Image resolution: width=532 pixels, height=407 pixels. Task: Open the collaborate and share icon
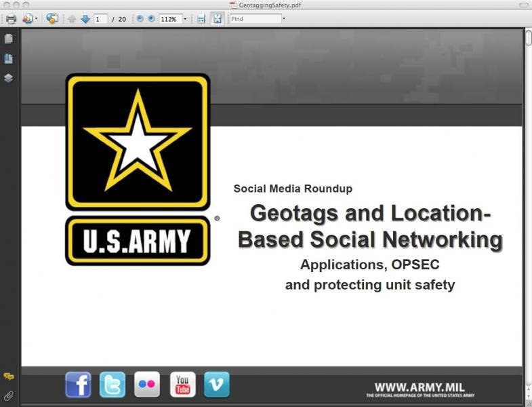(52, 19)
